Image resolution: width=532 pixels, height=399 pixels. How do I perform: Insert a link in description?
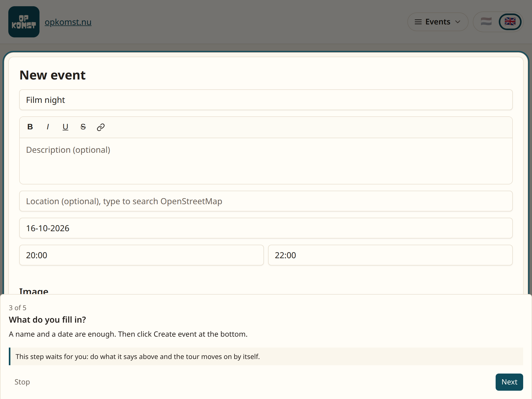coord(101,127)
